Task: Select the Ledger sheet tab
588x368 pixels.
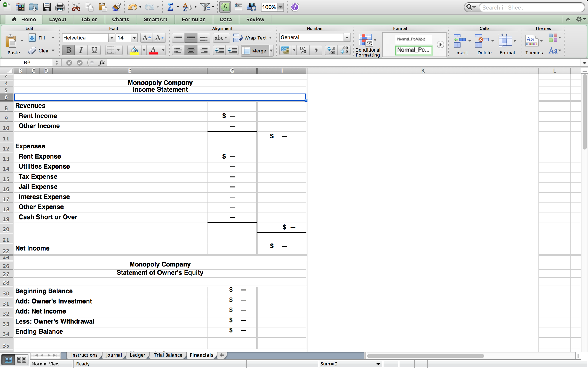Action: [138, 355]
